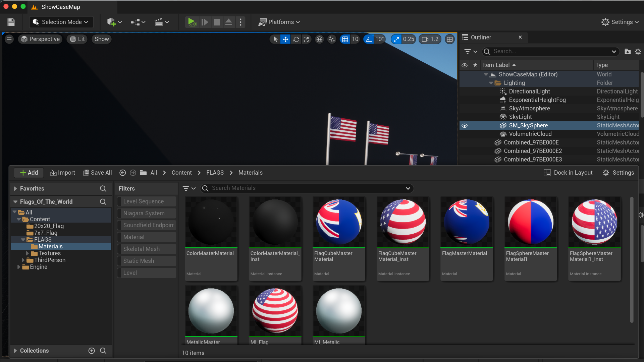Adjust the camera speed control showing 1.2

(x=430, y=39)
